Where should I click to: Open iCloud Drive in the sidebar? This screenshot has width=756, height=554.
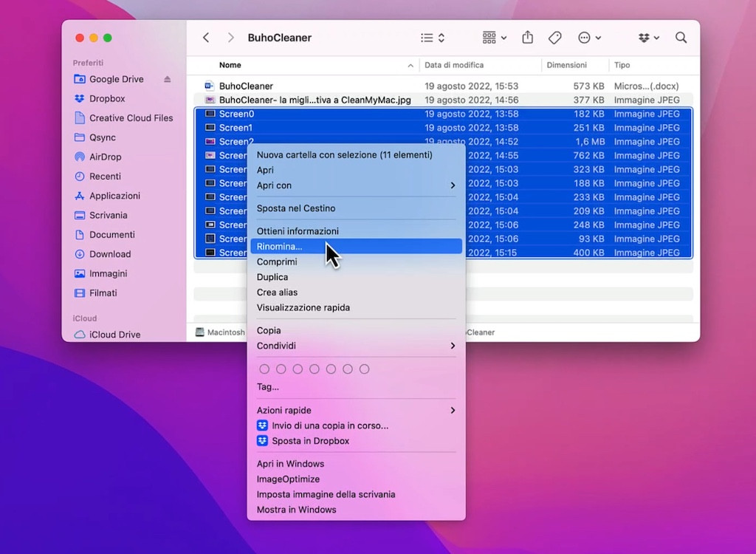(x=114, y=335)
